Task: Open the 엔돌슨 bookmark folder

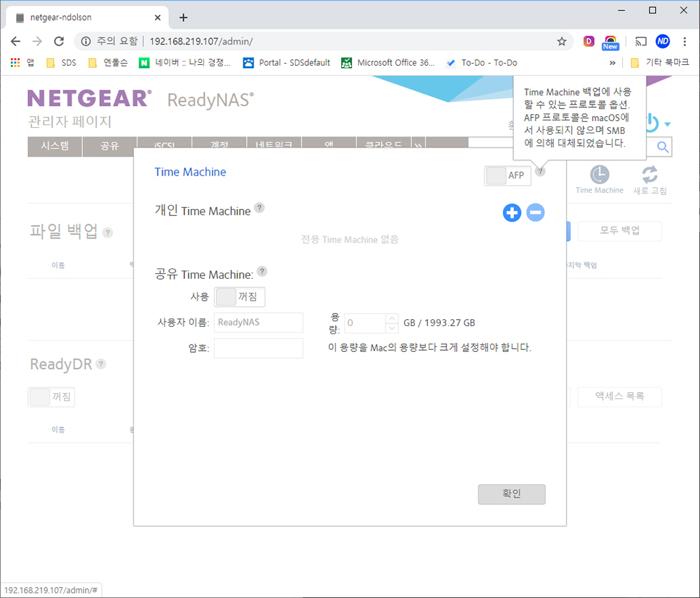Action: 108,62
